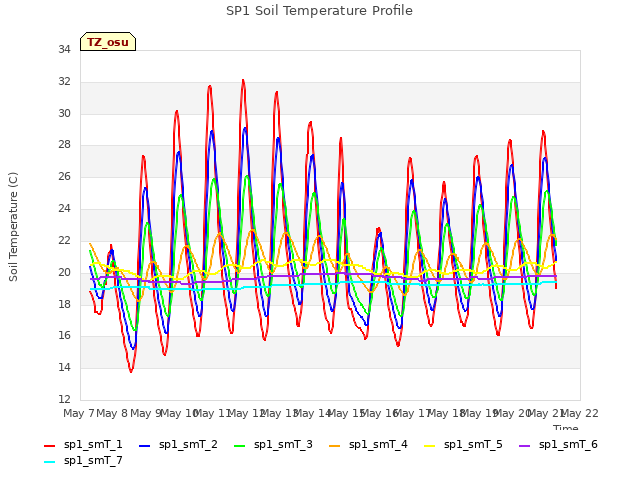Toggle the sp1_smT_1 legend entry

pyautogui.click(x=83, y=444)
